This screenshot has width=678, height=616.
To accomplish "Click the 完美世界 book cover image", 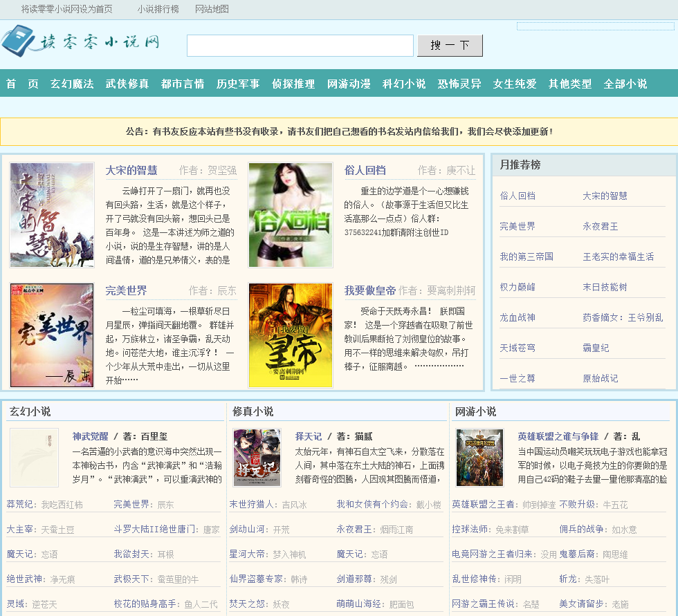I will click(52, 335).
